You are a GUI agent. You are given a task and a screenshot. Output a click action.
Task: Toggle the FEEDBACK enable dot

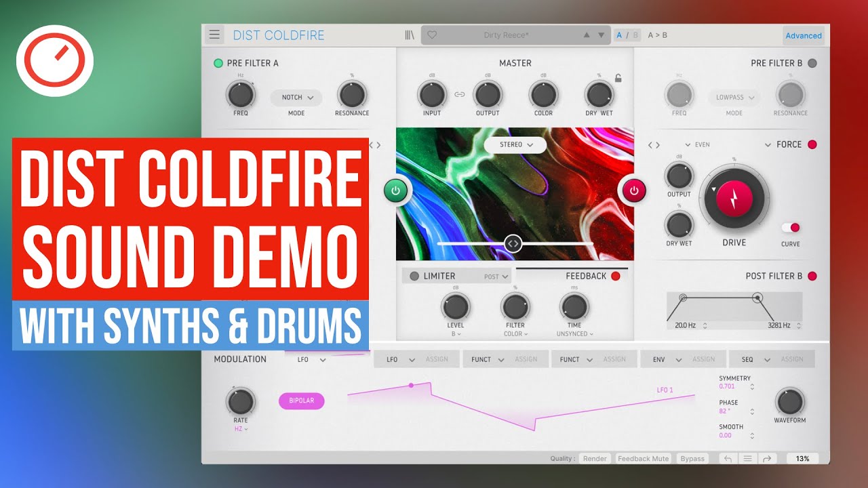click(616, 276)
